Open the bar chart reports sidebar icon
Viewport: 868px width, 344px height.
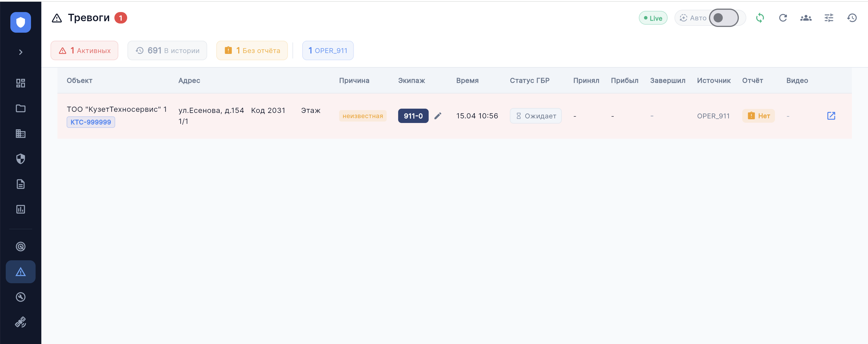pos(21,209)
